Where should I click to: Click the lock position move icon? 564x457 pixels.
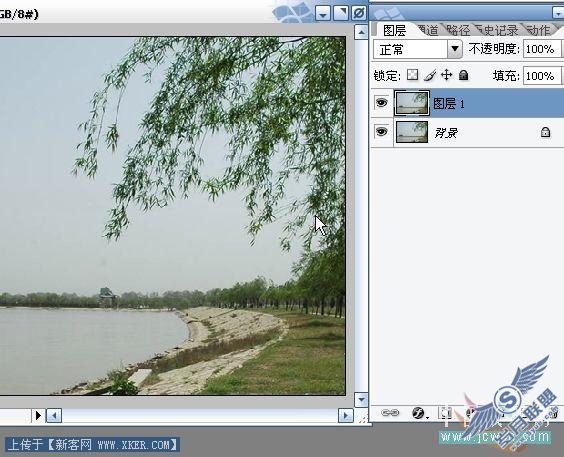[x=446, y=75]
